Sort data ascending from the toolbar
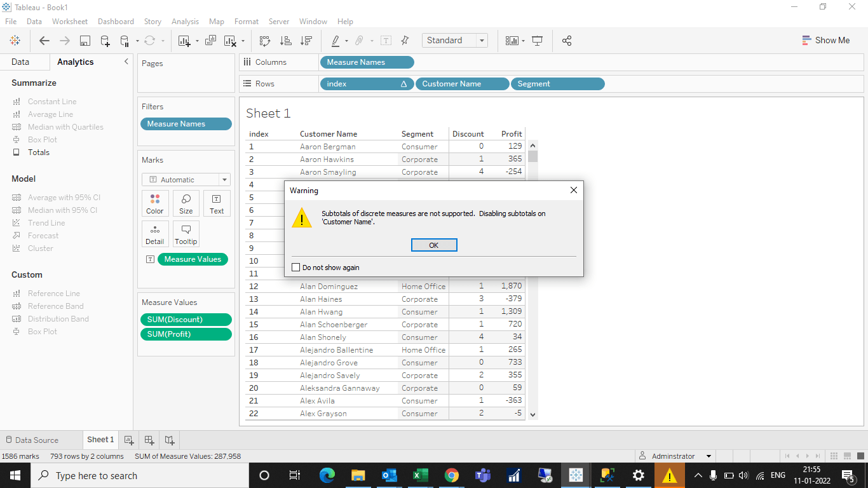868x488 pixels. tap(286, 40)
